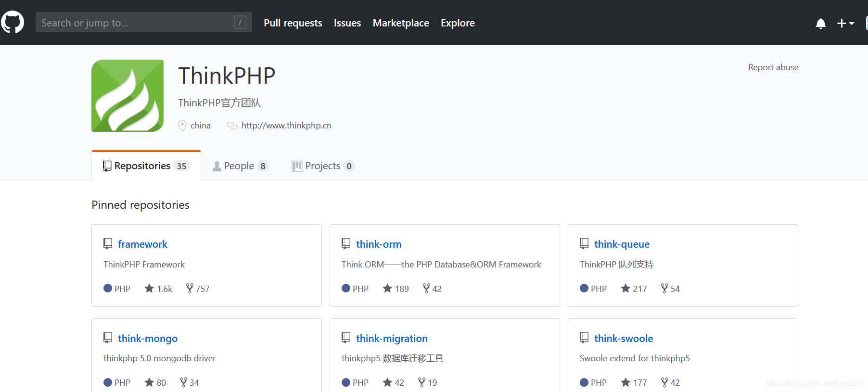Click the repo icon beside think-migration
868x392 pixels.
346,338
